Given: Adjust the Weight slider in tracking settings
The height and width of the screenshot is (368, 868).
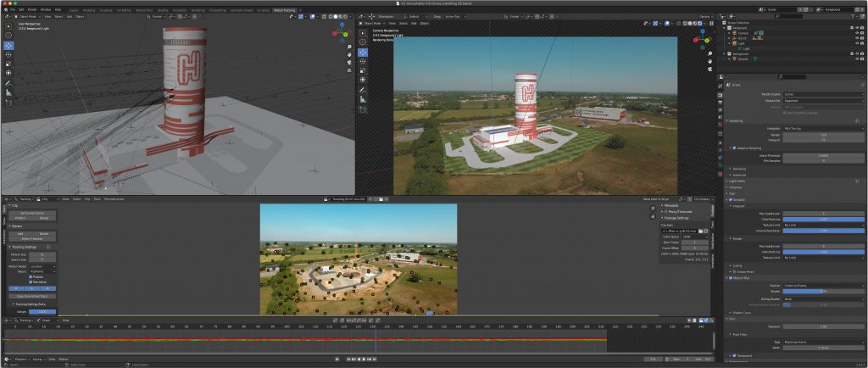Looking at the screenshot, I should [42, 311].
